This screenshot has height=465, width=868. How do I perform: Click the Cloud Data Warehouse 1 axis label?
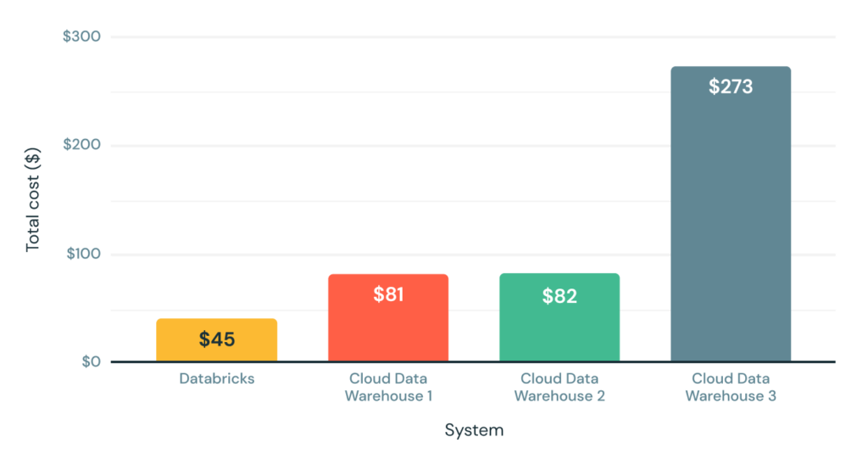[388, 387]
